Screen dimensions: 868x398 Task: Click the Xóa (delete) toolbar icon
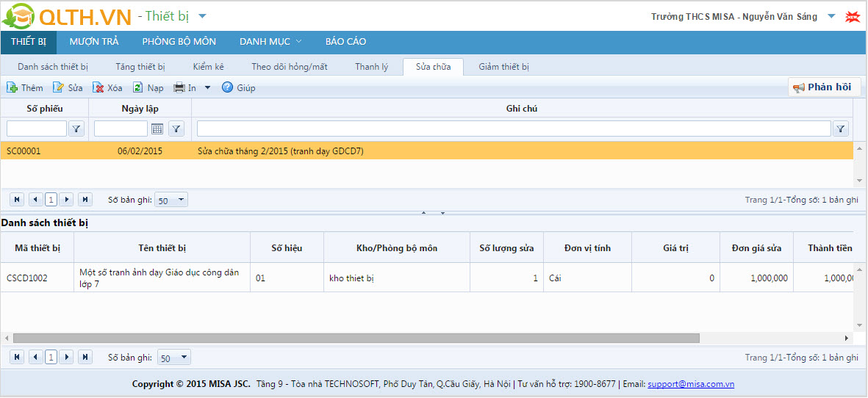(98, 87)
